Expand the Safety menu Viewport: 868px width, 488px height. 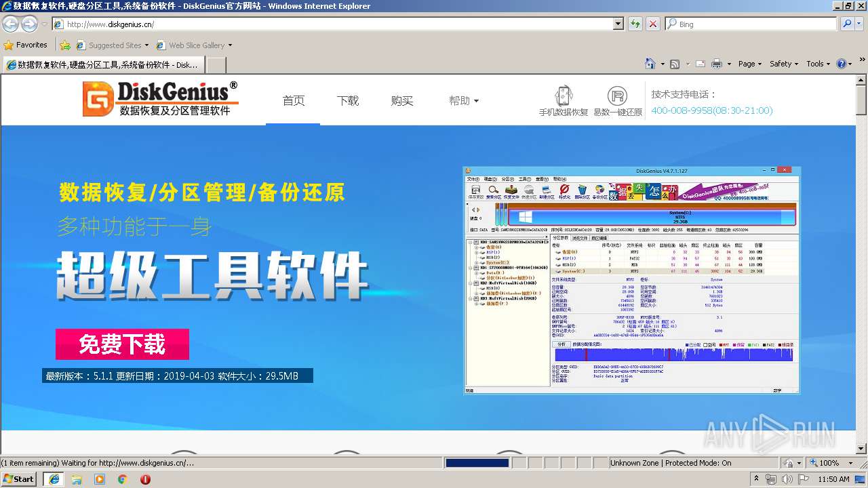click(784, 64)
